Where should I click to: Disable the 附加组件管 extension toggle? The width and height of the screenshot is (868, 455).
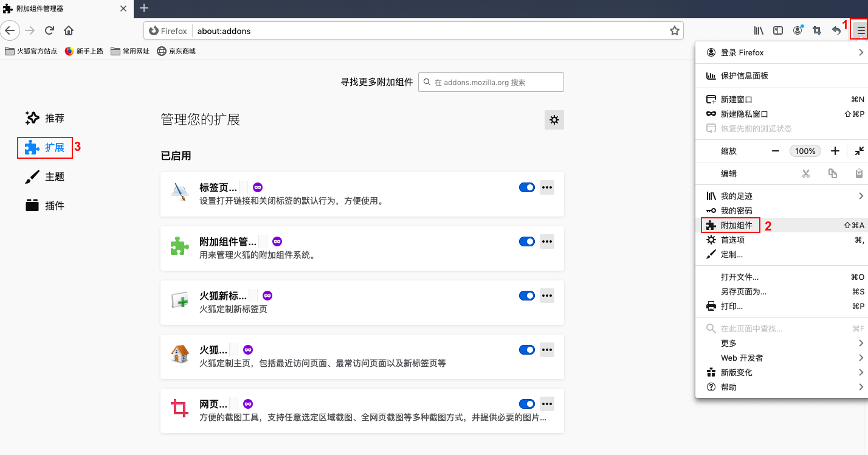click(527, 241)
